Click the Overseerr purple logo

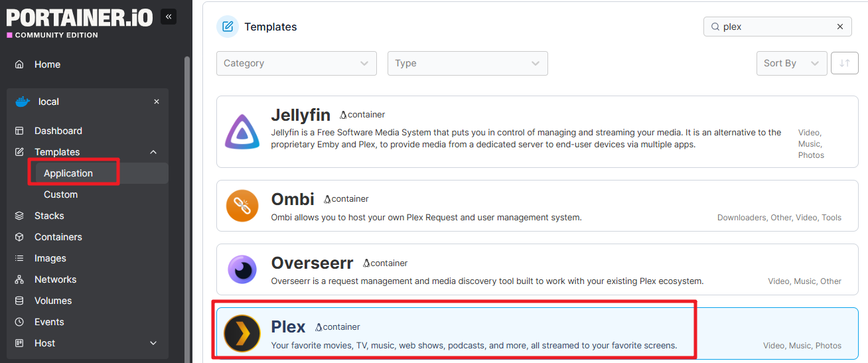pyautogui.click(x=242, y=269)
